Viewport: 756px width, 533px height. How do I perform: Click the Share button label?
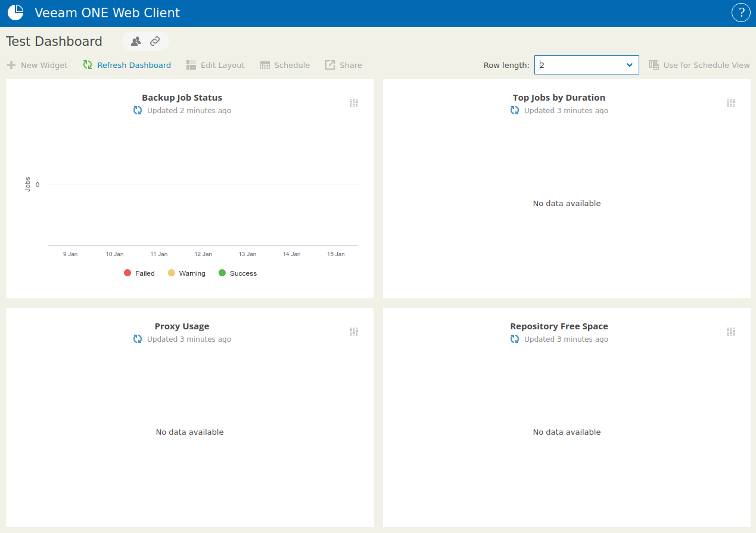(x=351, y=65)
